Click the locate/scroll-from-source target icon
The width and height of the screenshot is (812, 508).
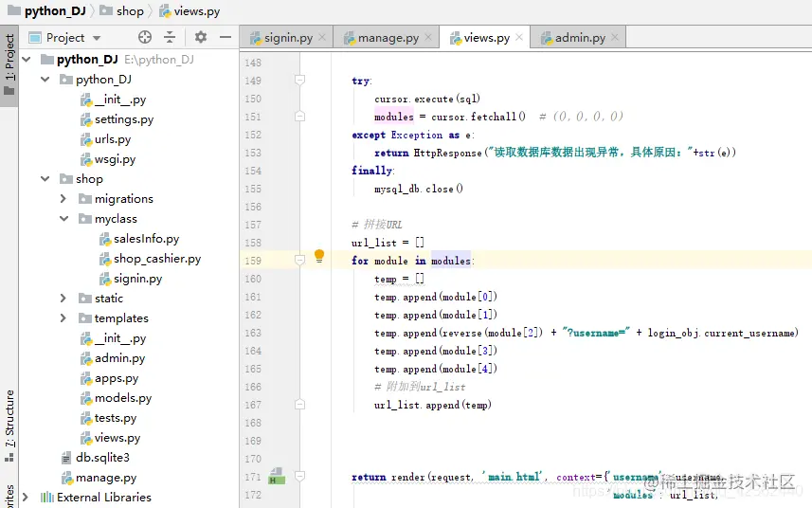[x=145, y=37]
